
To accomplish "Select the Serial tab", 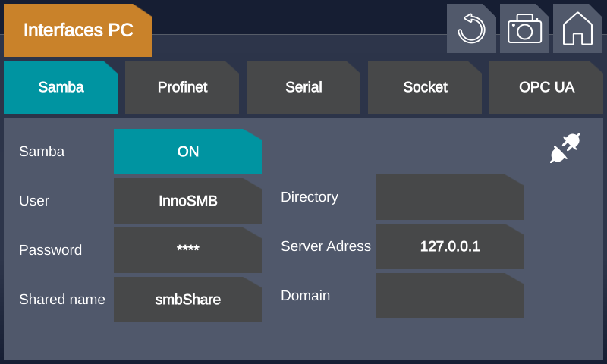I will (303, 87).
